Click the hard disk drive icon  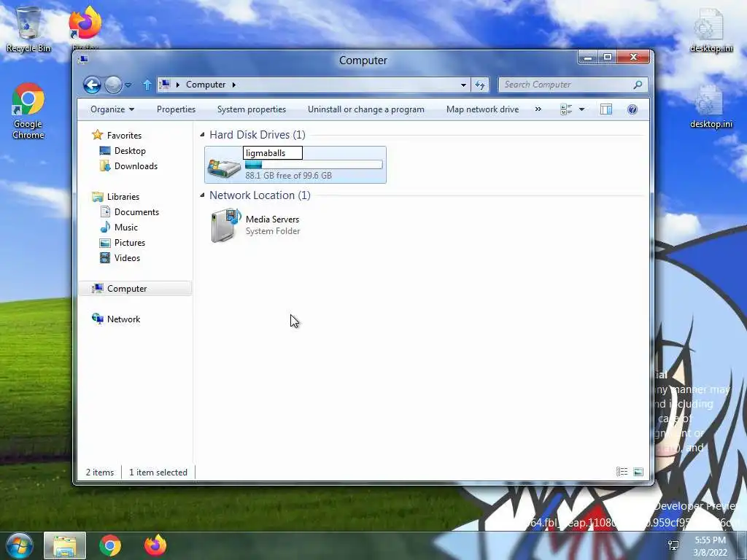[224, 168]
